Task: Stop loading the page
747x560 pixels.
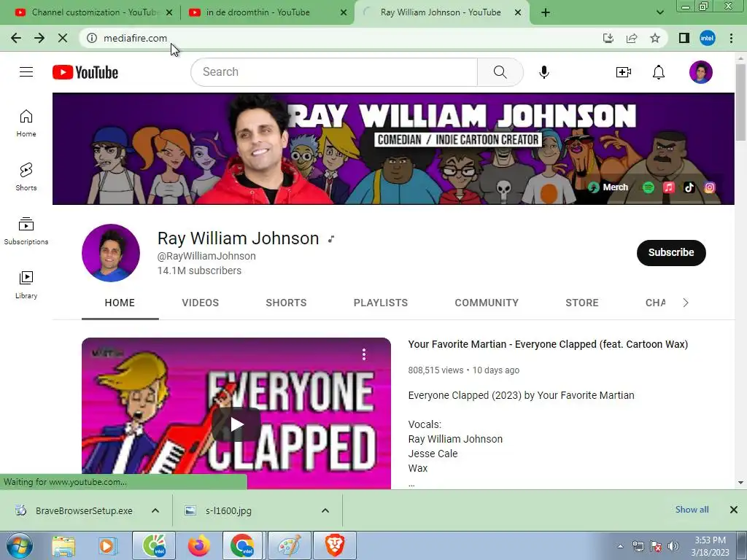Action: [63, 38]
